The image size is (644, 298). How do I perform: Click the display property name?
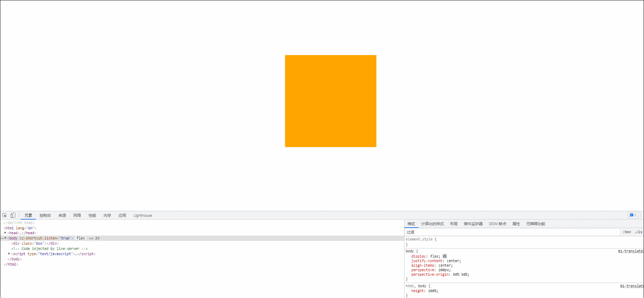[x=418, y=256]
